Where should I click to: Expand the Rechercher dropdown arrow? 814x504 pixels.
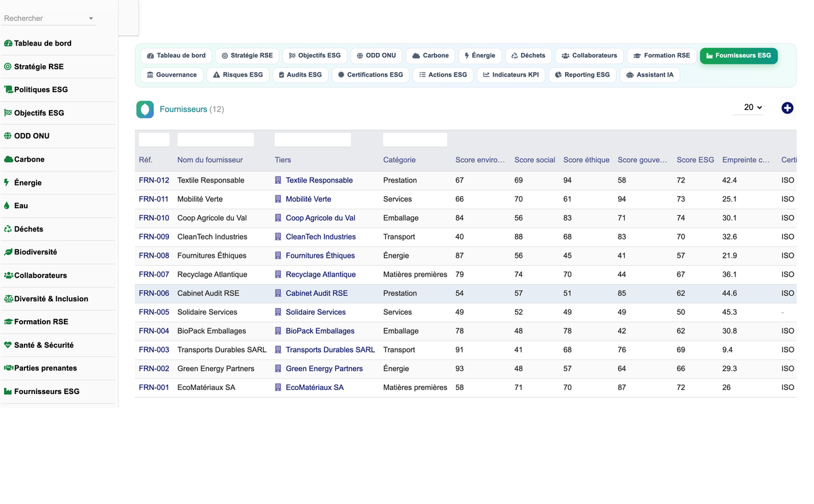(91, 18)
